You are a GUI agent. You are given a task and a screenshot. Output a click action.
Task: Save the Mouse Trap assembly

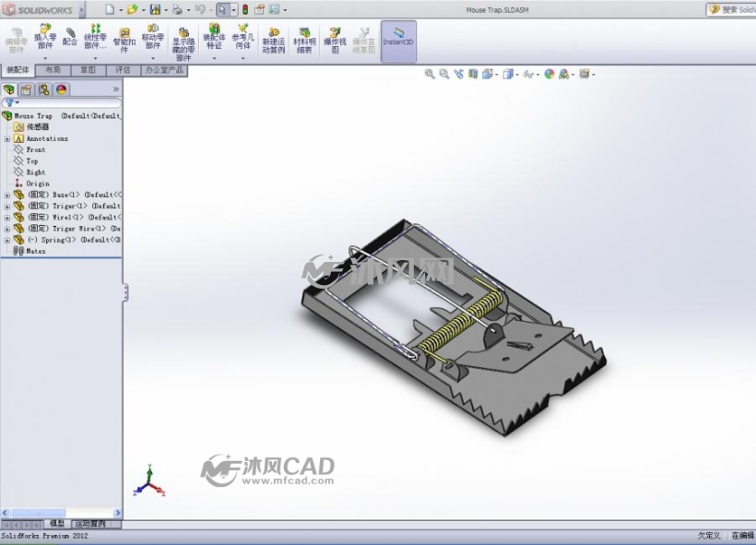[x=155, y=9]
